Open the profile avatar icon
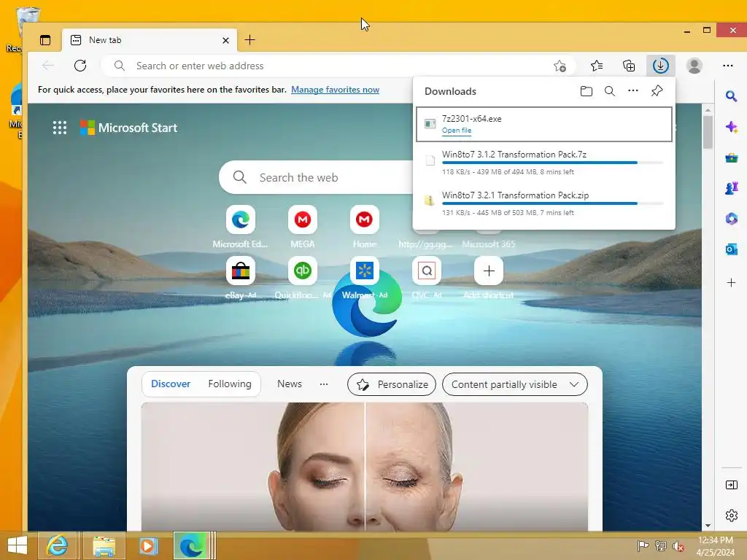 tap(694, 66)
